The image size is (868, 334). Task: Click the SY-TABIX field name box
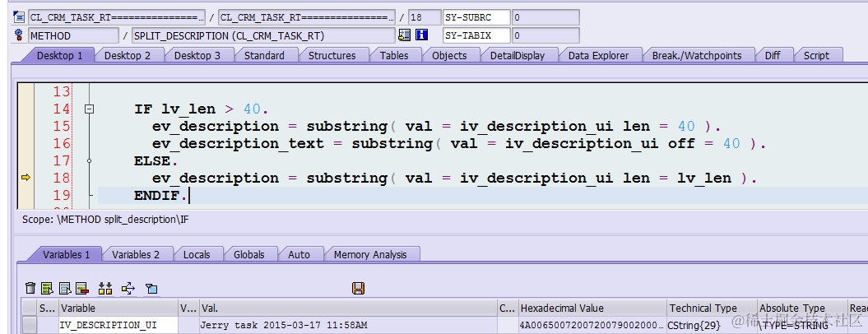(x=476, y=35)
